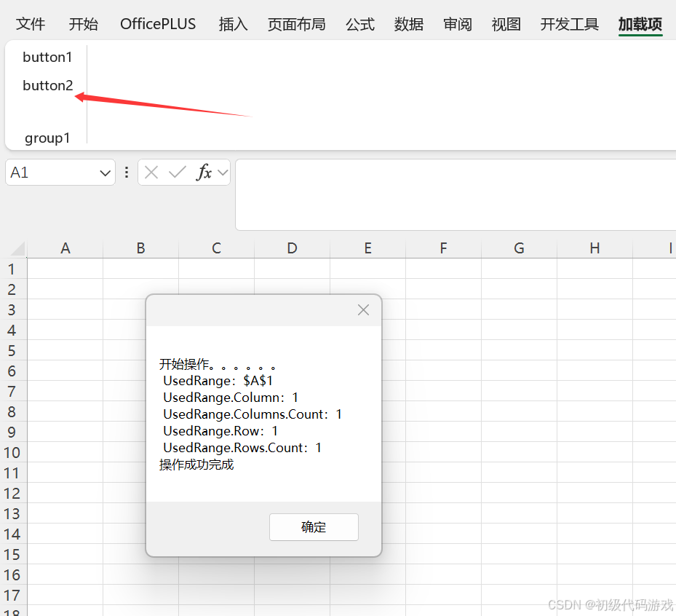Click 'UsedRange.Row: 1' text line
The image size is (676, 616).
220,431
